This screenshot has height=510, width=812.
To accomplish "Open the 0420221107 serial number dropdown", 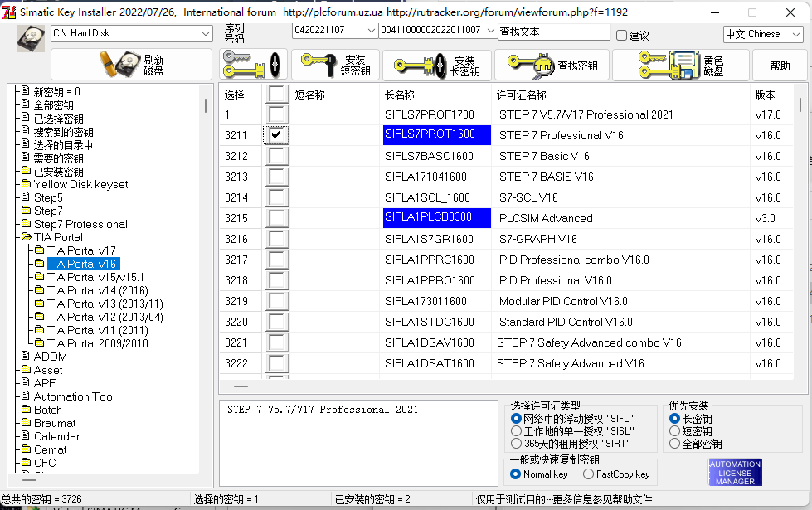I will 371,31.
